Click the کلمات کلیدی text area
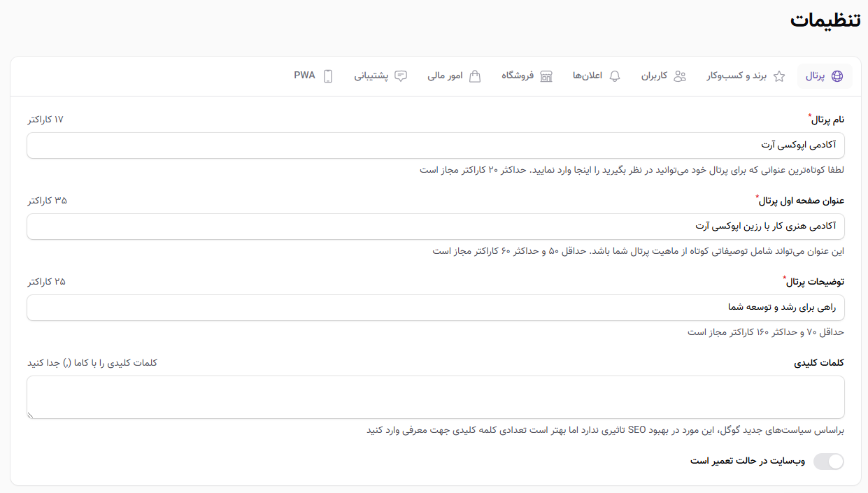This screenshot has width=868, height=493. [435, 397]
